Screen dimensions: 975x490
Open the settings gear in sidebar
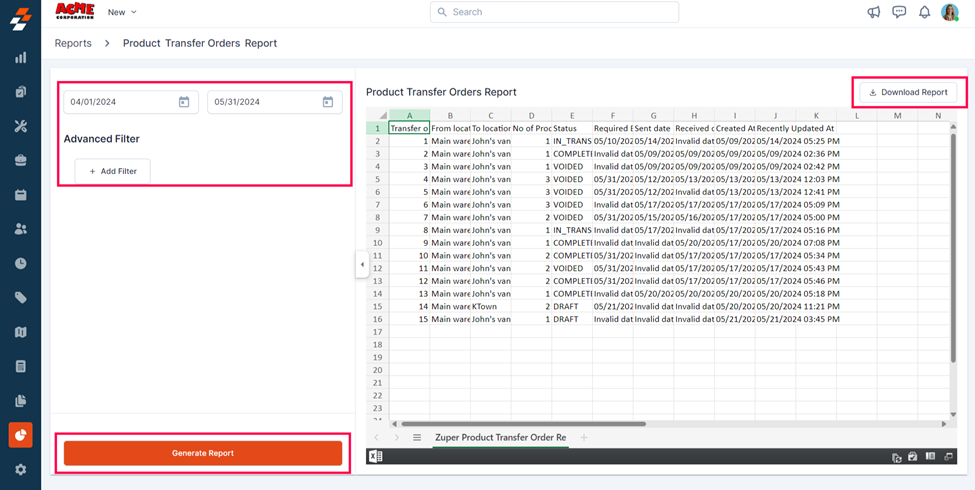click(20, 469)
